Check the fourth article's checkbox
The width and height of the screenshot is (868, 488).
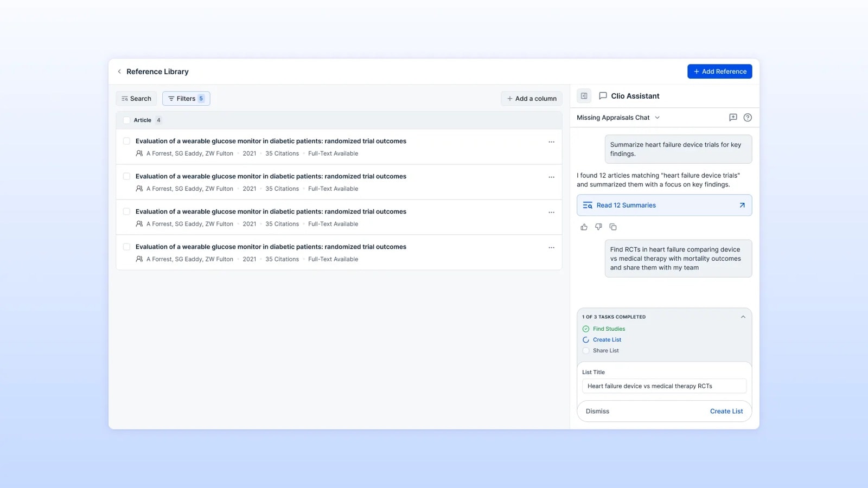pyautogui.click(x=126, y=247)
